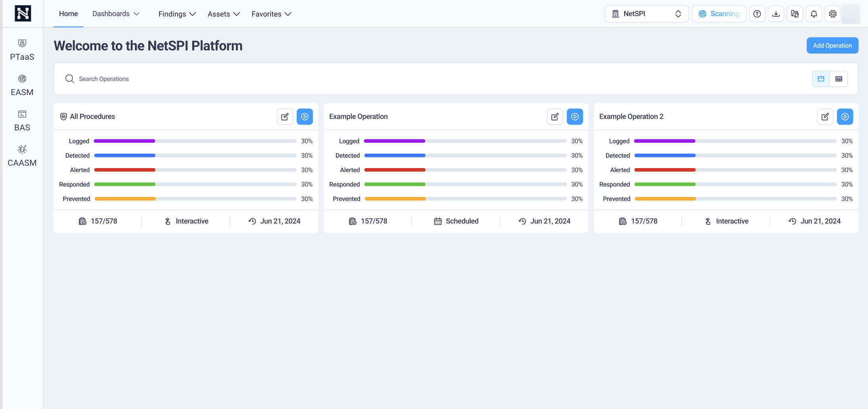This screenshot has height=409, width=868.
Task: Click Jun 21, 2024 in Example Operation
Action: [x=551, y=221]
